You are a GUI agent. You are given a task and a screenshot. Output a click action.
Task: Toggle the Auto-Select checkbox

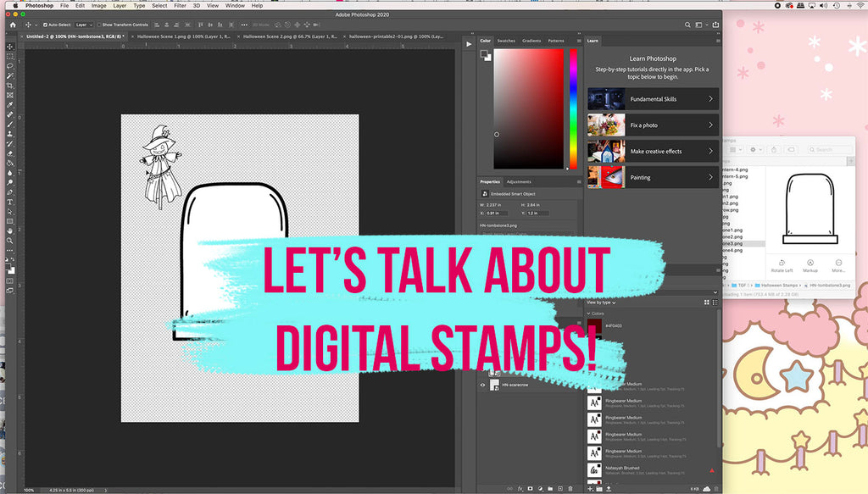(x=43, y=25)
